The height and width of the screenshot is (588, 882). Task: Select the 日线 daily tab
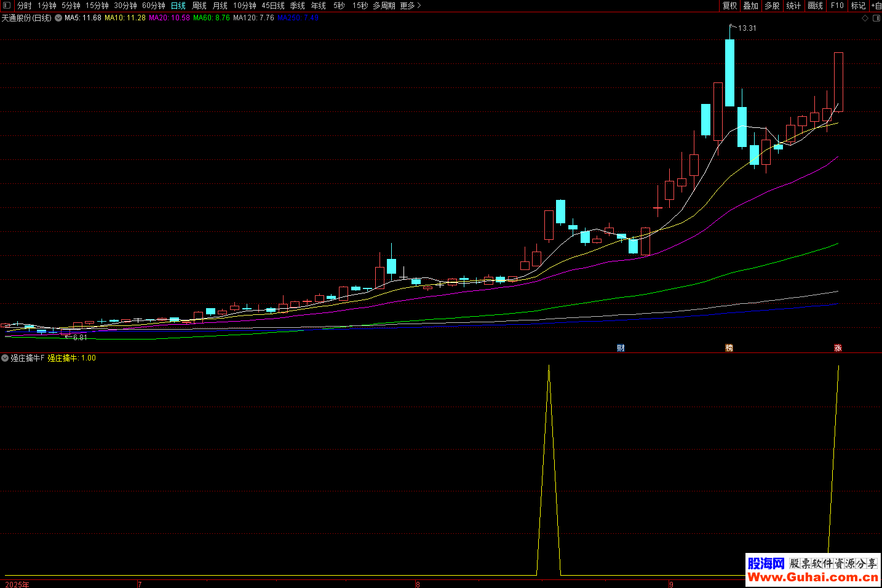178,6
